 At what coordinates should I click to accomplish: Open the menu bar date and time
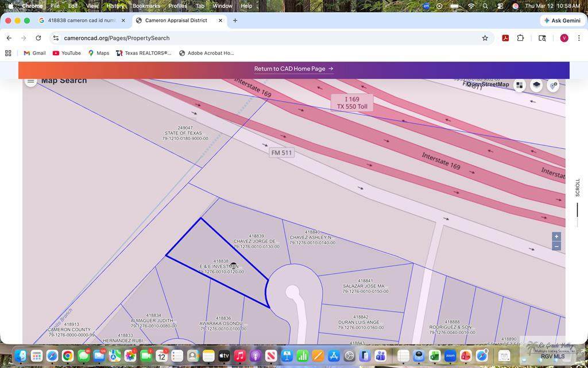click(x=552, y=6)
